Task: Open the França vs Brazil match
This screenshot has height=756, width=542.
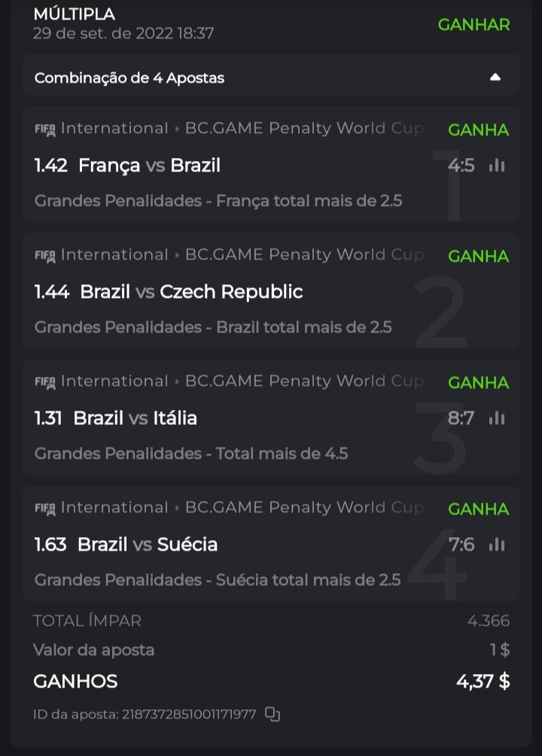Action: coord(149,165)
